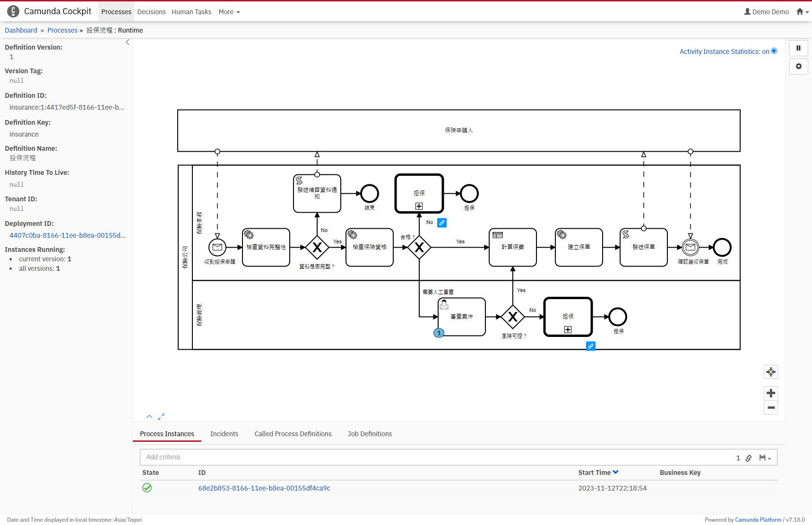Open the Decisions nav item
Viewport: 812px width, 525px height.
coord(151,12)
